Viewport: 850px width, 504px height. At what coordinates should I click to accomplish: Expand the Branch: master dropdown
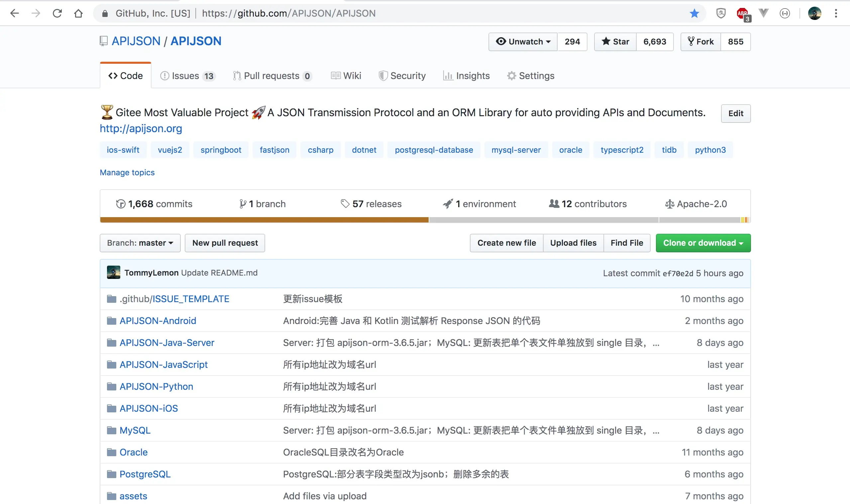tap(140, 243)
